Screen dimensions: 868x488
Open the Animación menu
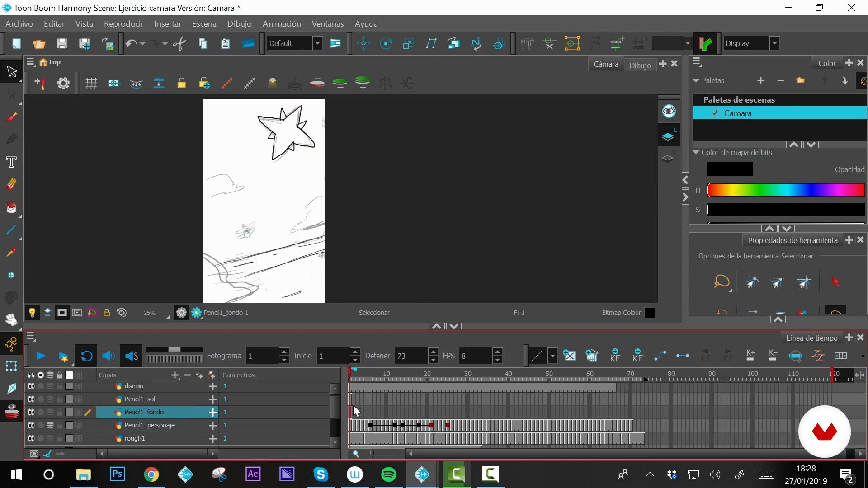click(x=282, y=24)
